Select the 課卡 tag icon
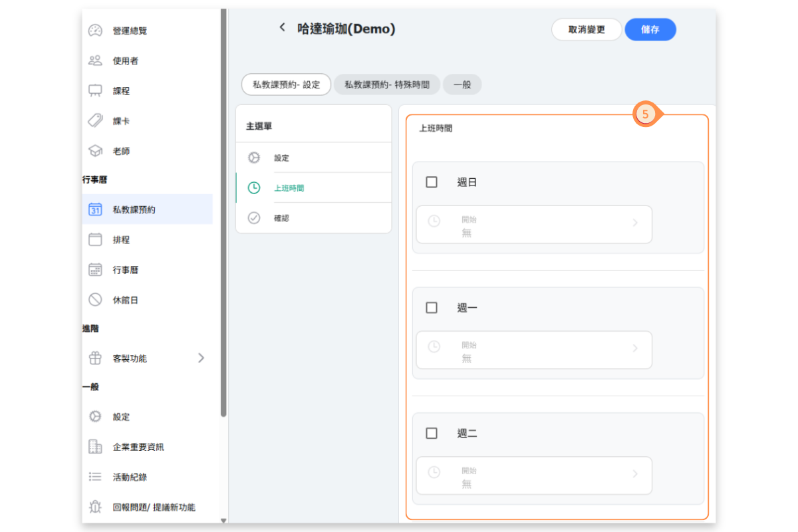Viewport: 798px width, 532px height. [x=95, y=121]
